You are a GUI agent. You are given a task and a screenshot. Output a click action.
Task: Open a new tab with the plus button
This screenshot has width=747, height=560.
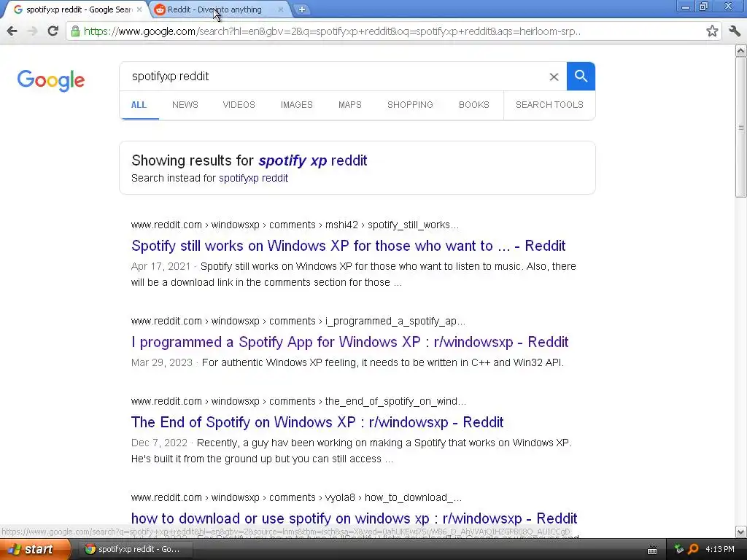pyautogui.click(x=301, y=9)
